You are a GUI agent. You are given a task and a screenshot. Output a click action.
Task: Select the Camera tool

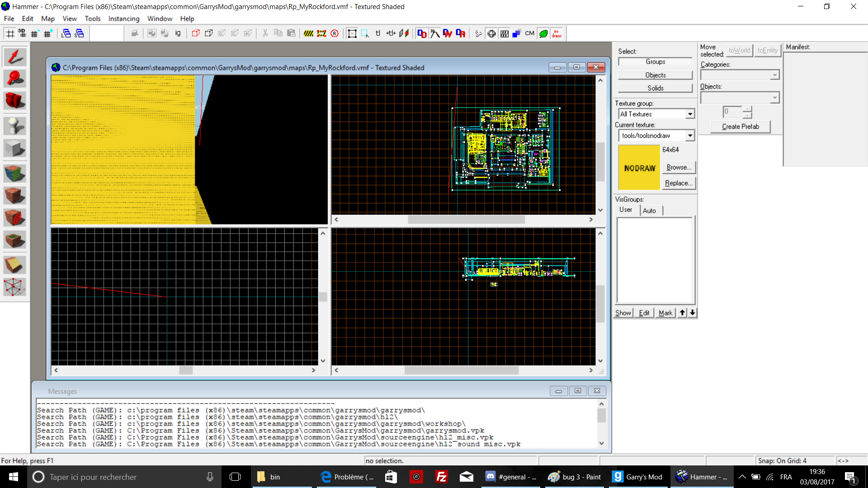coord(14,101)
